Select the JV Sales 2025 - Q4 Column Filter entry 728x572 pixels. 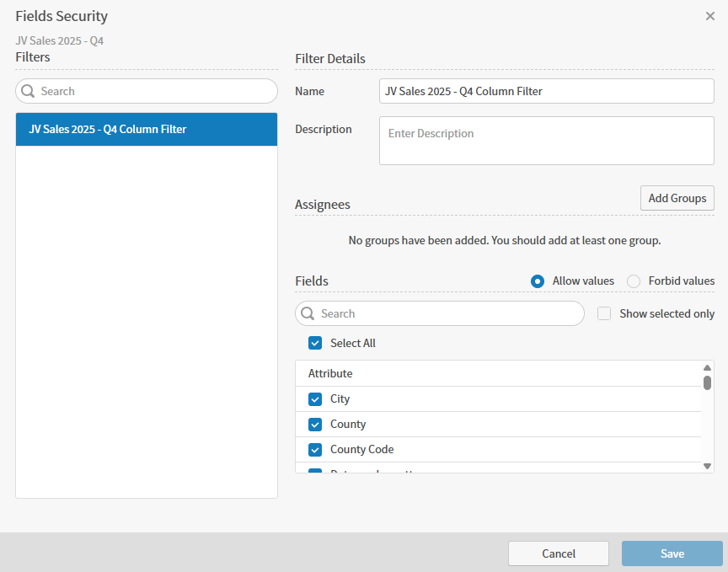(x=146, y=129)
